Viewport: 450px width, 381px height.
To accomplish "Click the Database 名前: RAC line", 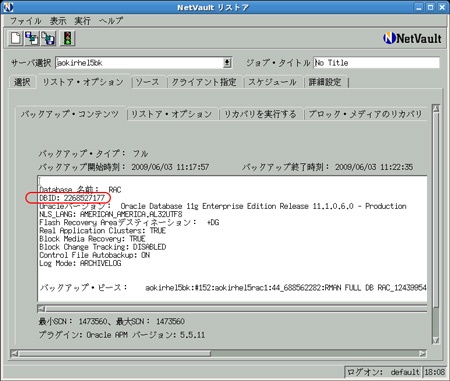I will point(80,190).
